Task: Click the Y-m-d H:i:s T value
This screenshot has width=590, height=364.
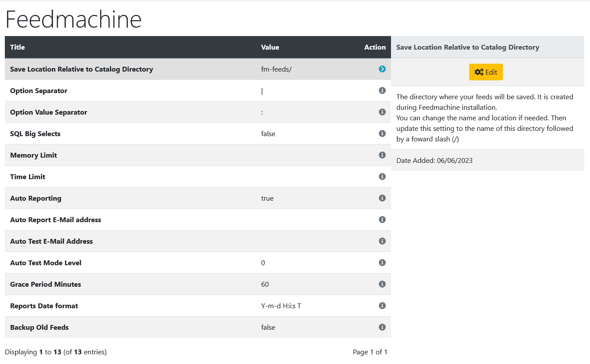Action: pos(281,306)
